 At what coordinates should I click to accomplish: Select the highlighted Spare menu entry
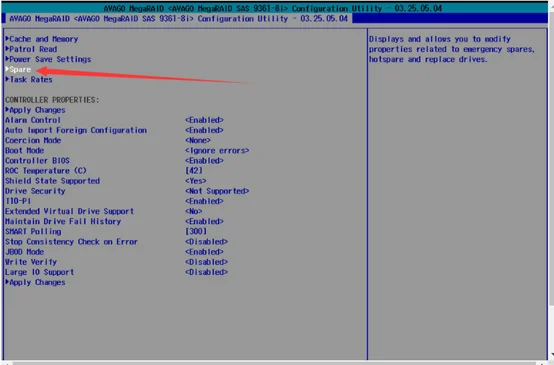18,69
